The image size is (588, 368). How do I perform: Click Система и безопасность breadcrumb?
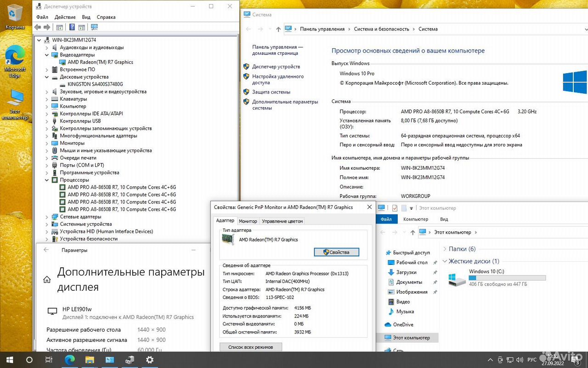click(381, 29)
